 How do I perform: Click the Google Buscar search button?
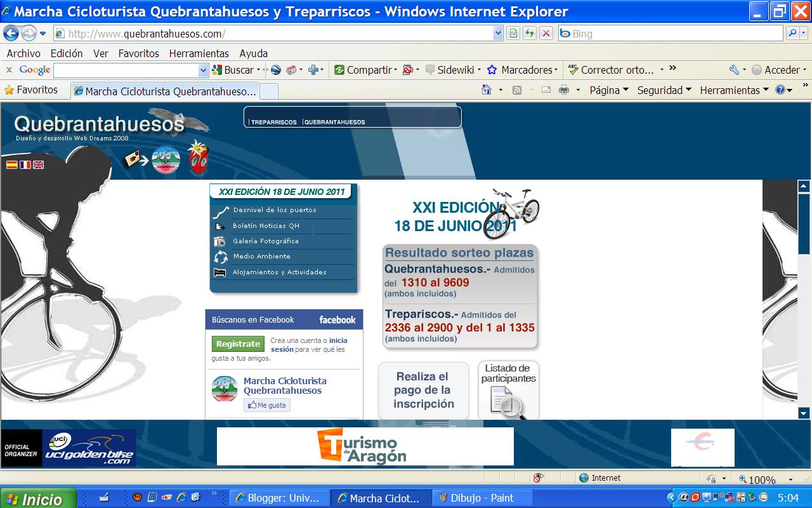click(x=233, y=70)
